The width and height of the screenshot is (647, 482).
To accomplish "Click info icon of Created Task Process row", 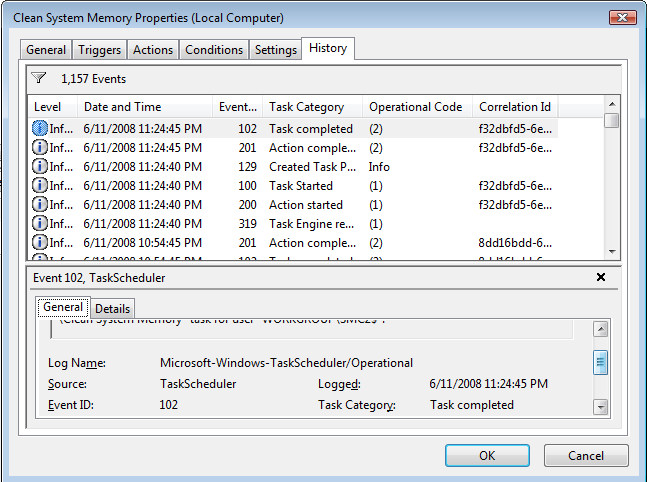I will [x=40, y=166].
